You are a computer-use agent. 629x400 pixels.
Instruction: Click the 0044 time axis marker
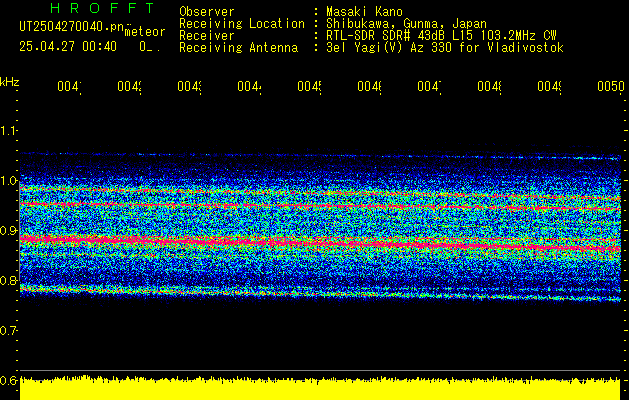249,86
